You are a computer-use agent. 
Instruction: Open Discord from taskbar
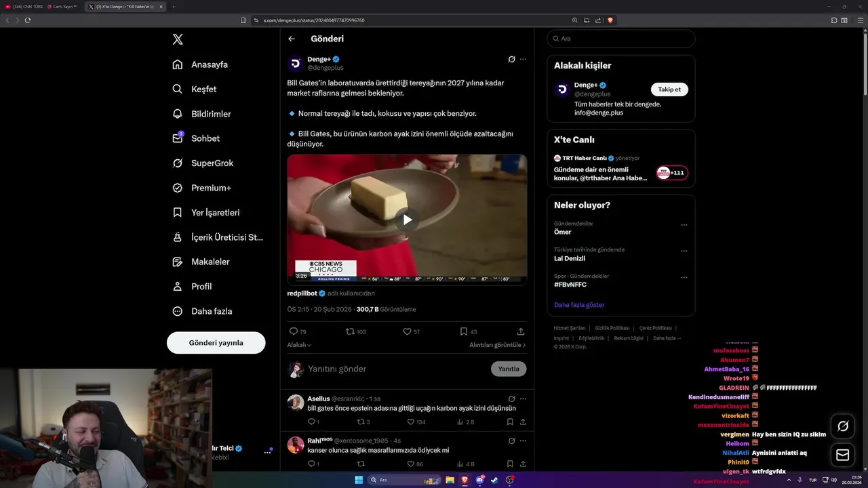pos(479,480)
